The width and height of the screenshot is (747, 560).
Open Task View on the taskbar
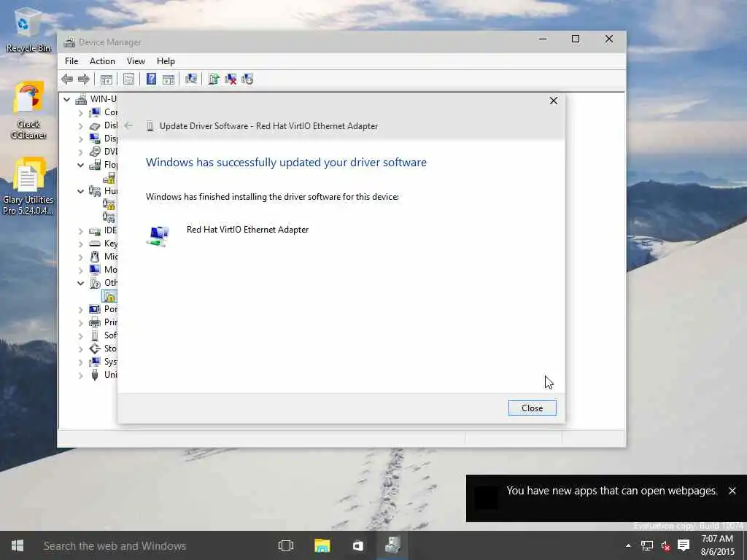[286, 545]
